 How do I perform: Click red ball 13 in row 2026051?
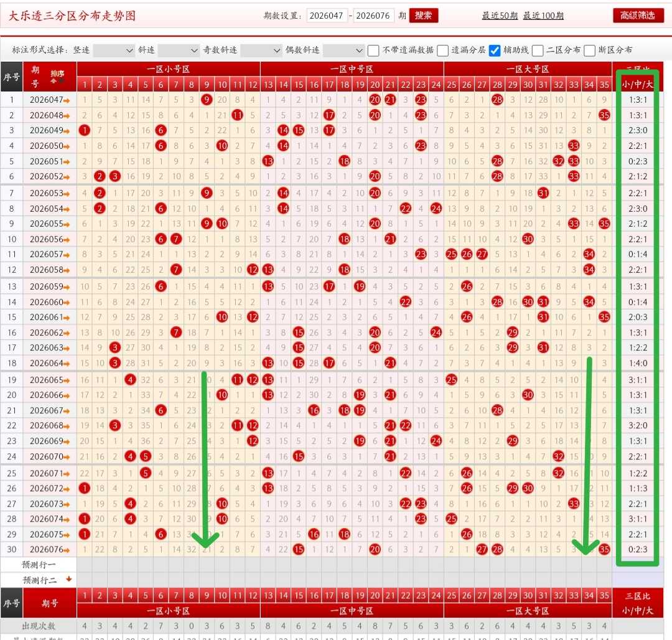point(268,161)
